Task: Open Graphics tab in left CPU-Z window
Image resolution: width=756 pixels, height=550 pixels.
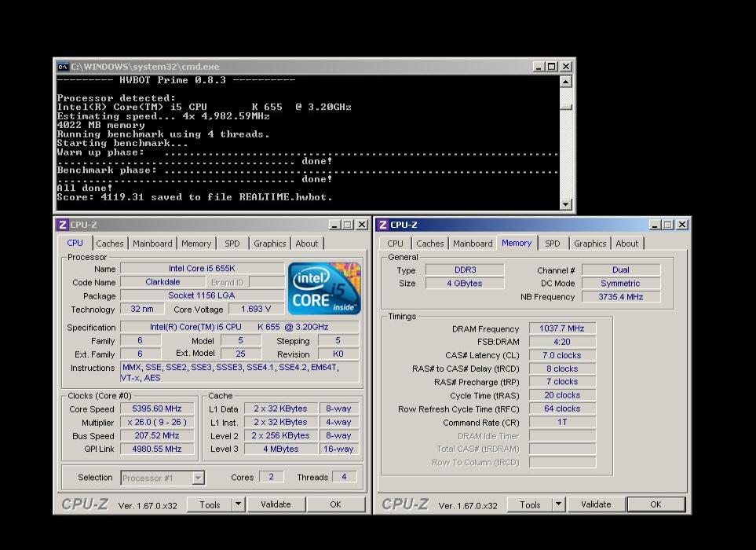Action: tap(269, 244)
